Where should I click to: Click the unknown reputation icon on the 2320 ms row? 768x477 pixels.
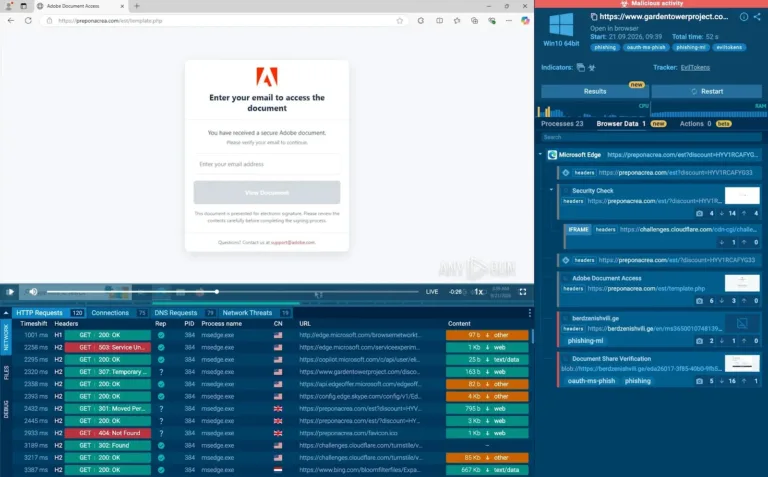pyautogui.click(x=161, y=372)
